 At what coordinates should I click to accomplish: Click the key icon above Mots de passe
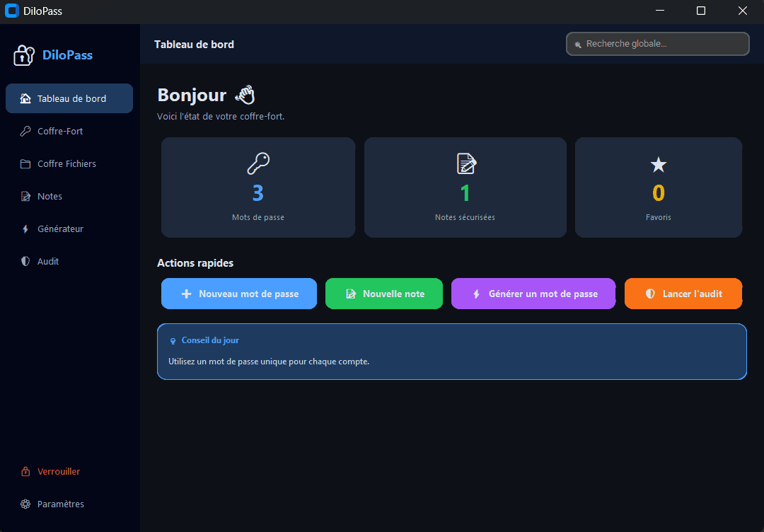(258, 163)
